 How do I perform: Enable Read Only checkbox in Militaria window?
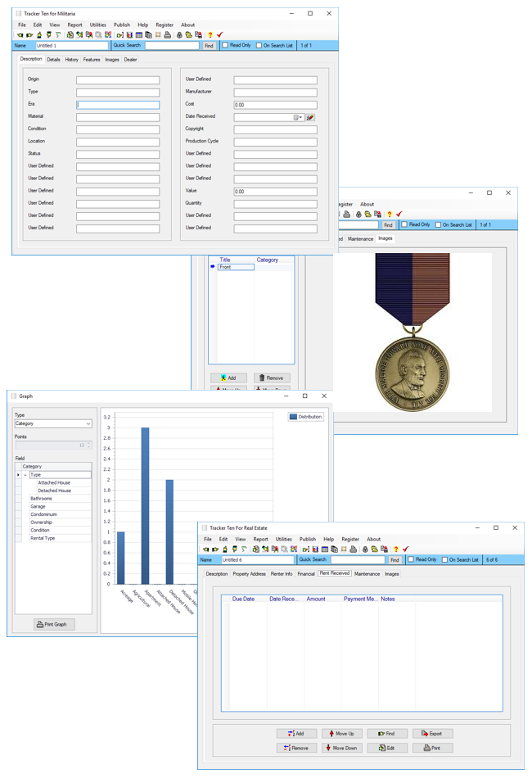pyautogui.click(x=226, y=46)
